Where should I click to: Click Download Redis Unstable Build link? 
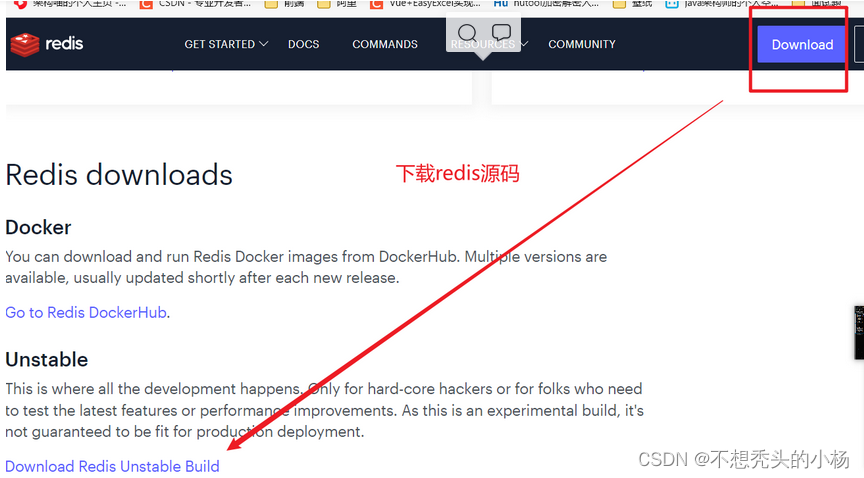112,466
